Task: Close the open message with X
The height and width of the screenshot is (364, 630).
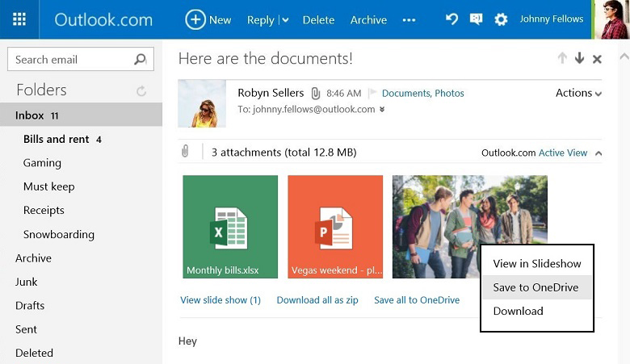Action: click(597, 59)
